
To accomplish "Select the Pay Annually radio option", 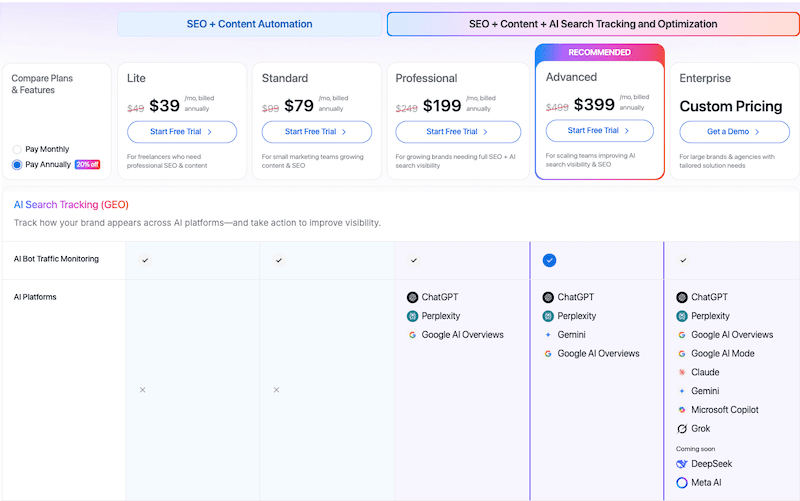I will 17,164.
